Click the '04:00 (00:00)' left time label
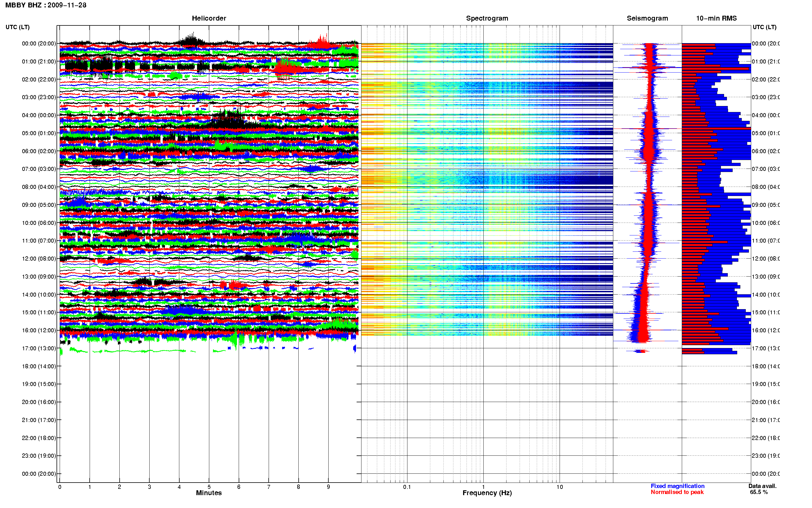This screenshot has width=812, height=508. tap(39, 115)
